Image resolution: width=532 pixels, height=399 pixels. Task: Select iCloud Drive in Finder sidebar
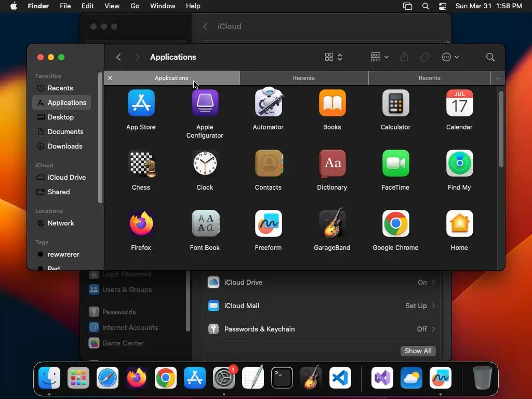tap(61, 178)
